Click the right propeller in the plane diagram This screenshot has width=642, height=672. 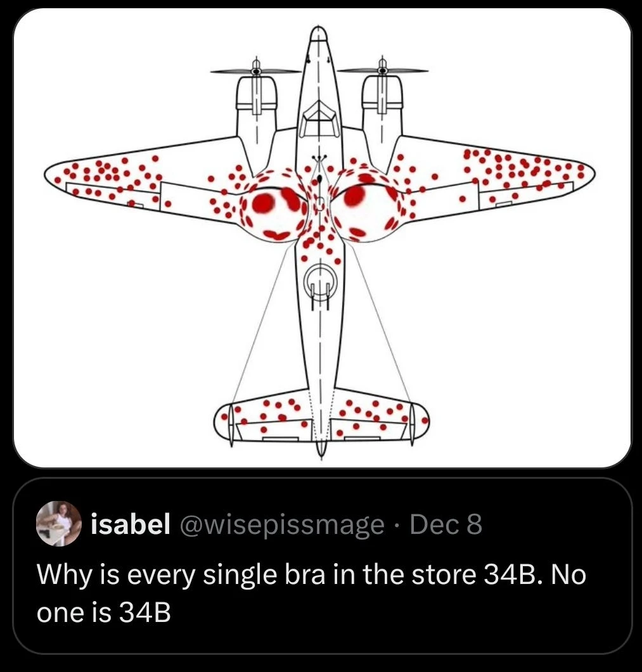coord(382,69)
